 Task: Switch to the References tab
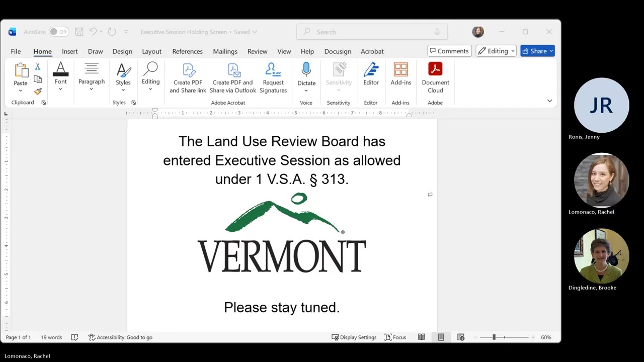[x=187, y=51]
